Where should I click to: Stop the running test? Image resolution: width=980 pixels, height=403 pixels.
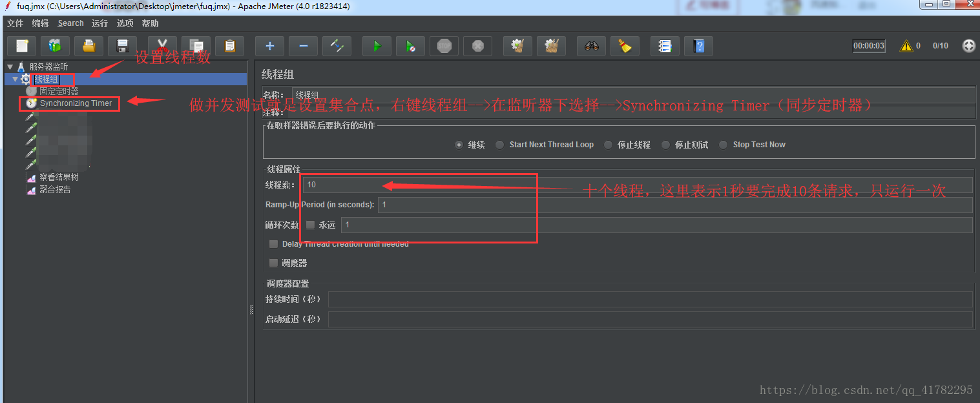[444, 46]
